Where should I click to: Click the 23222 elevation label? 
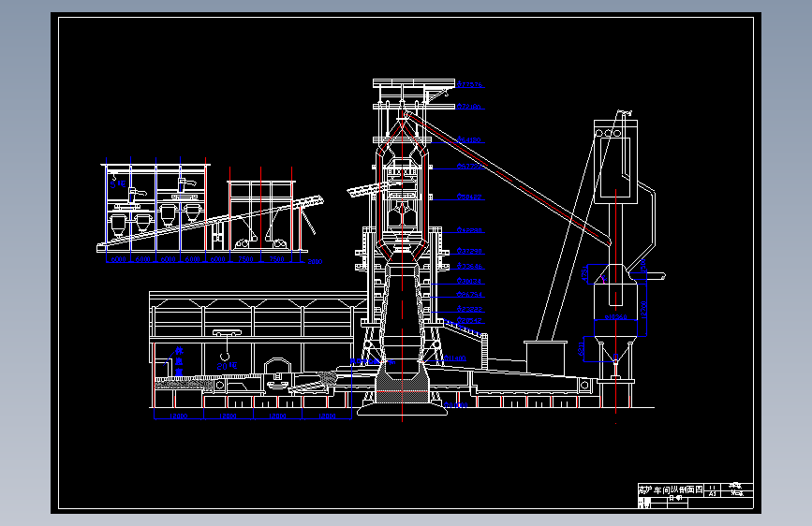(469, 309)
